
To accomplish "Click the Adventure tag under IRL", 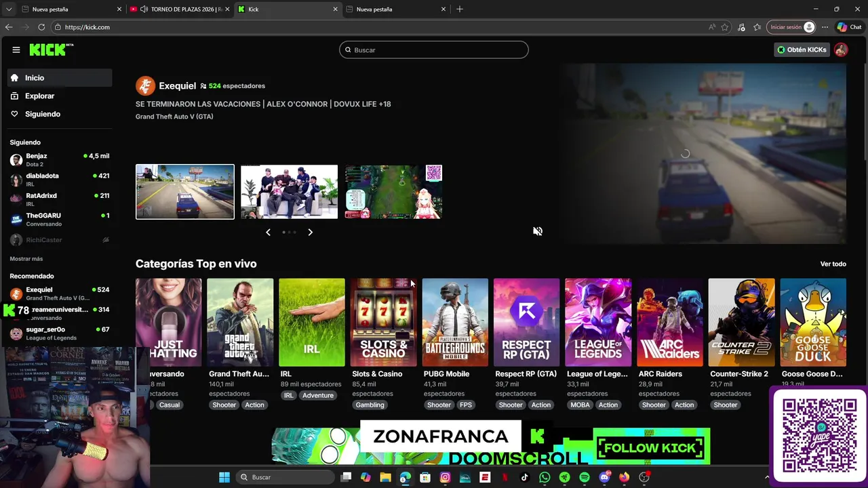I will pos(318,395).
